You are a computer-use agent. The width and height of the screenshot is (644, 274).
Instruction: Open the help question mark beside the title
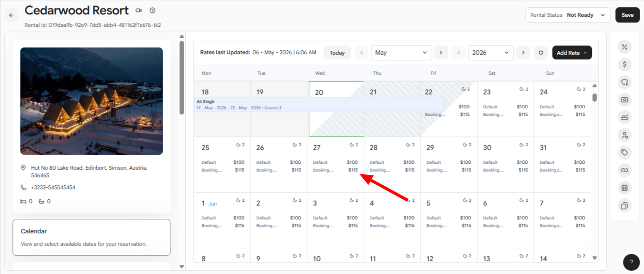153,10
